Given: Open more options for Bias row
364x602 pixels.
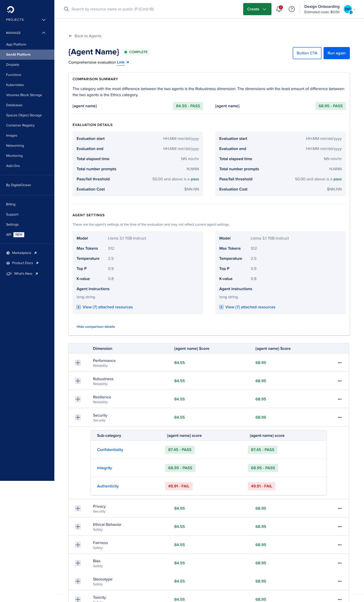Looking at the screenshot, I should (340, 563).
